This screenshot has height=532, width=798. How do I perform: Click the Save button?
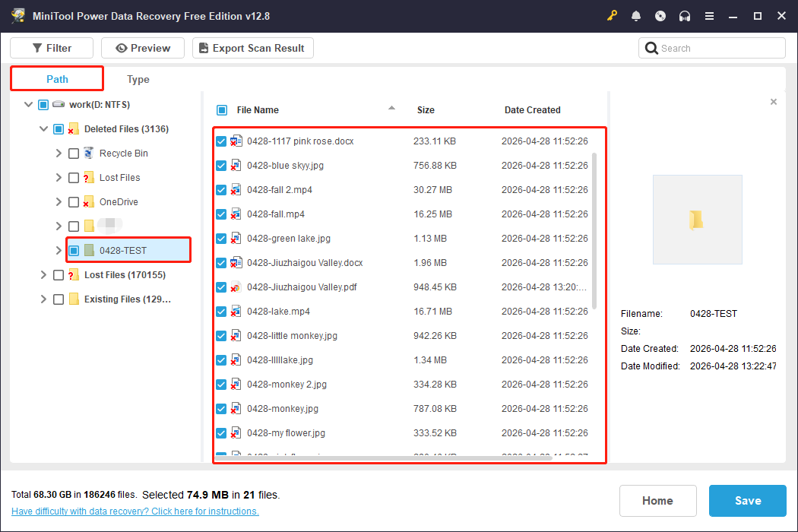[x=748, y=500]
